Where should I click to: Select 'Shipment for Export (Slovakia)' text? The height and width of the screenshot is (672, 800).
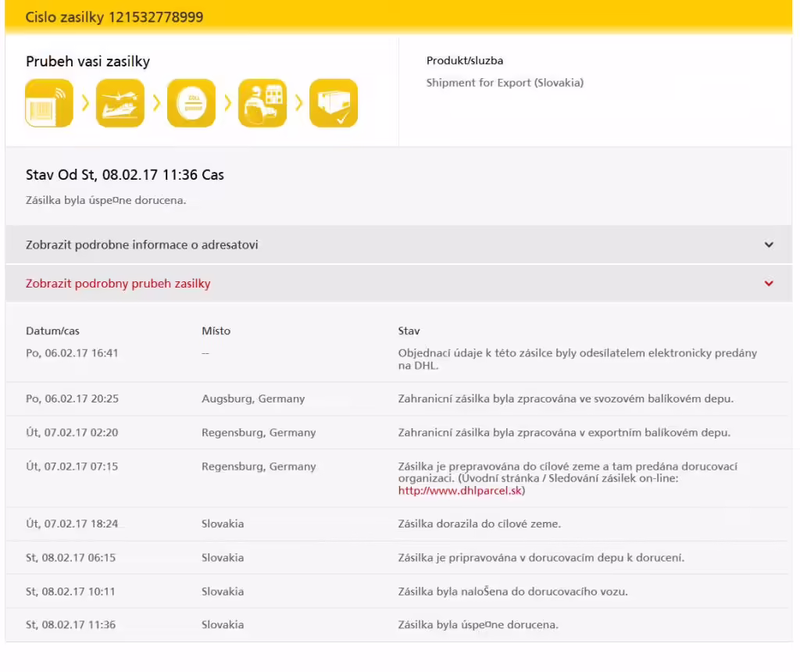coord(505,83)
